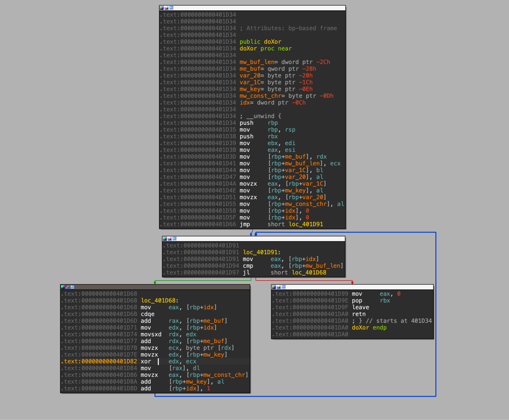
Task: Click 'mov edx, [rbp+idx]' at 401D71
Action: click(x=179, y=328)
